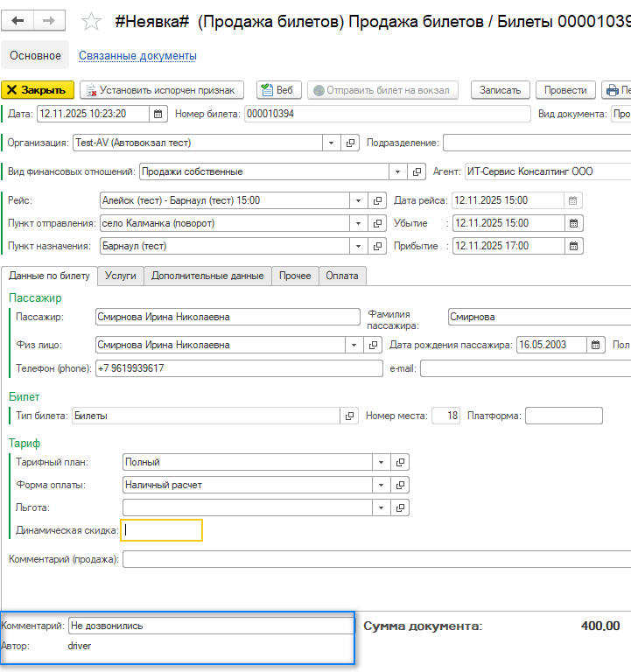Open calendar picker for Дата field
Screen dimensions: 631x672
[158, 113]
